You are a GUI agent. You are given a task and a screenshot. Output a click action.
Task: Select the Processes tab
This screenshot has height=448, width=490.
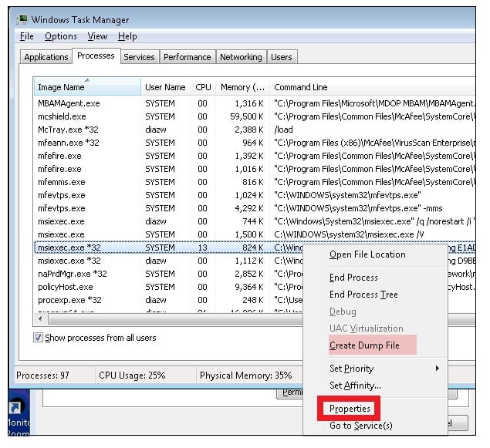click(96, 56)
